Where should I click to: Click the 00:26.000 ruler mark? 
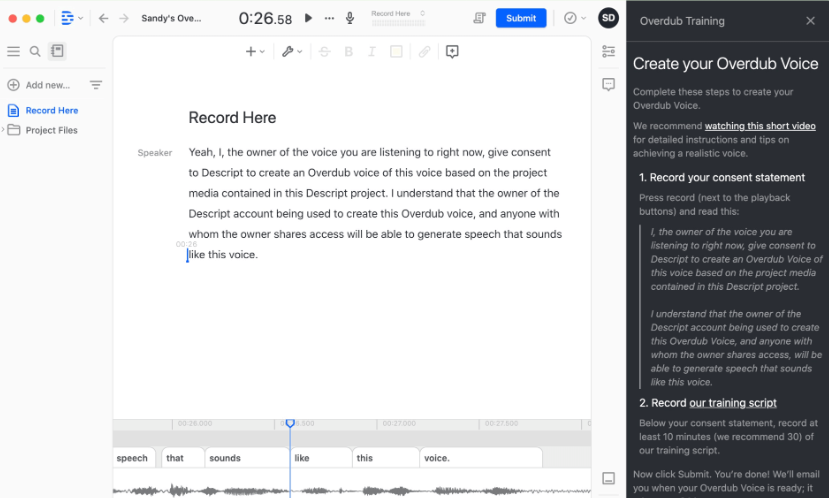pos(195,423)
